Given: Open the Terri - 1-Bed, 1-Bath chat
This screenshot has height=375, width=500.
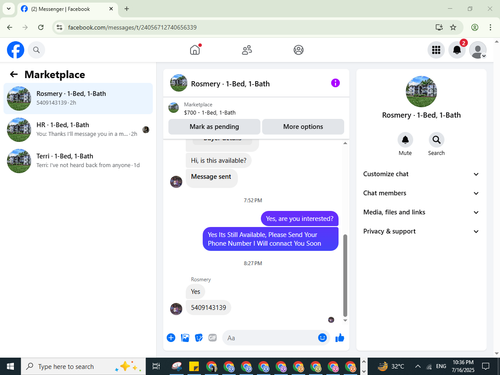Looking at the screenshot, I should click(x=78, y=161).
